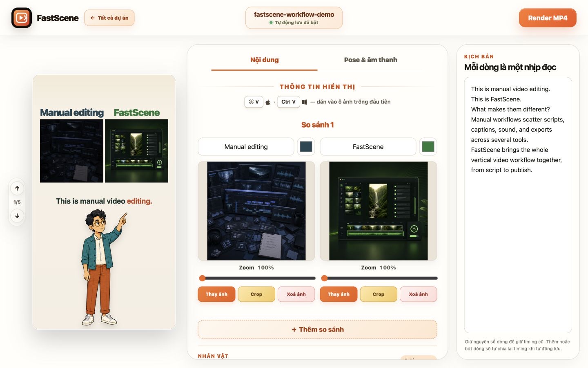Click Thay ảnh for FastScene image
The height and width of the screenshot is (368, 588).
click(x=339, y=294)
